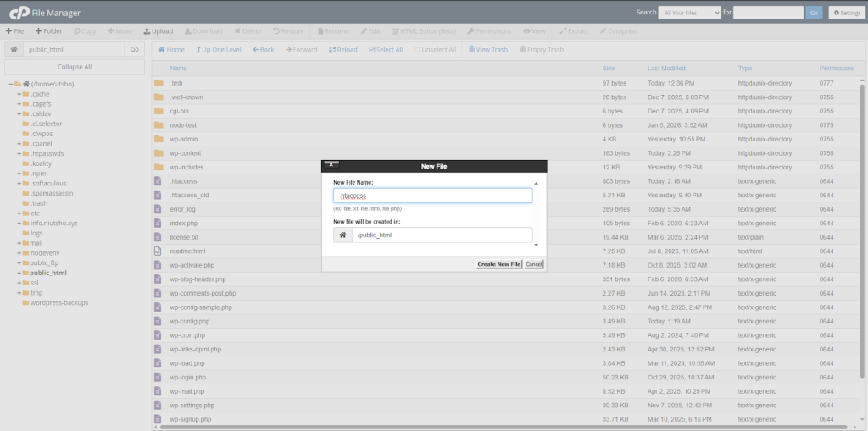Click the Edit toolbar item

coord(370,31)
